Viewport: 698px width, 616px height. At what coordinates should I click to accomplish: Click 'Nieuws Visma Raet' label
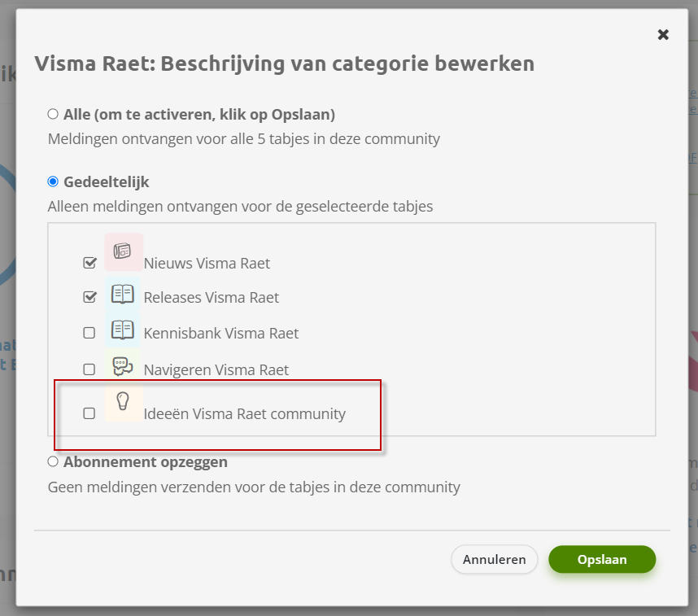click(207, 263)
